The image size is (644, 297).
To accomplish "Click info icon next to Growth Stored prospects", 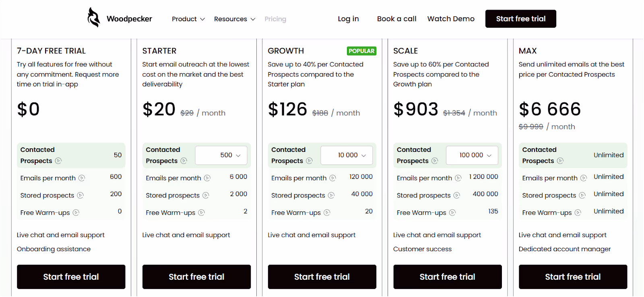I will [x=331, y=195].
